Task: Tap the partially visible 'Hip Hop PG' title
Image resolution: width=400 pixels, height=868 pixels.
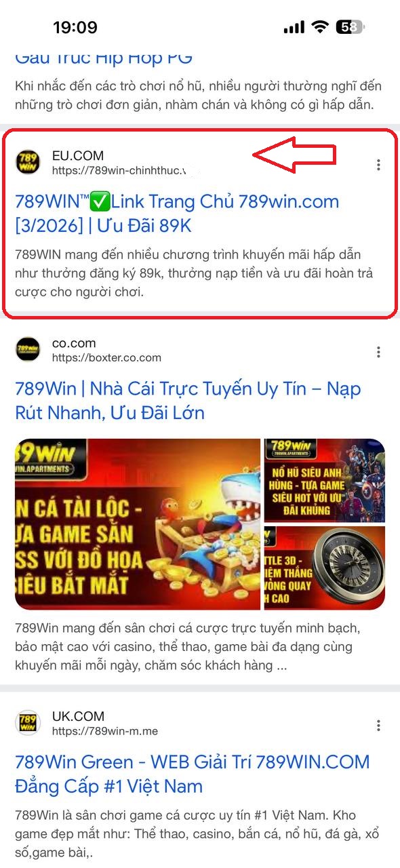Action: 104,58
